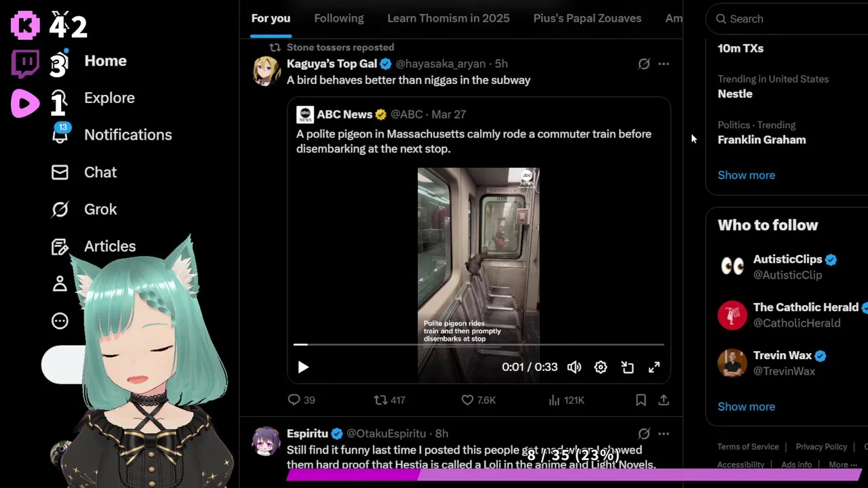
Task: Open the Ads info footer link
Action: (x=796, y=465)
